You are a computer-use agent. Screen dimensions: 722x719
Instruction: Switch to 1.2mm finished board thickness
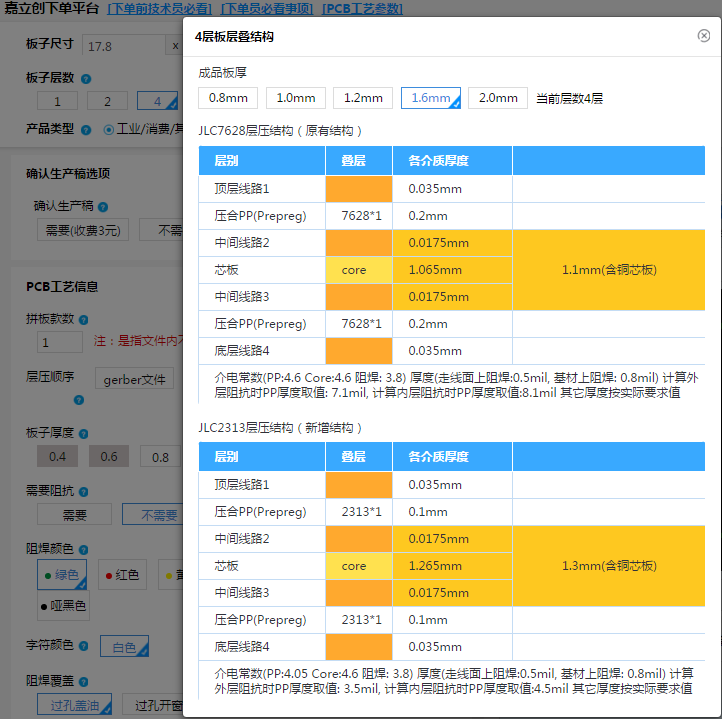point(363,98)
